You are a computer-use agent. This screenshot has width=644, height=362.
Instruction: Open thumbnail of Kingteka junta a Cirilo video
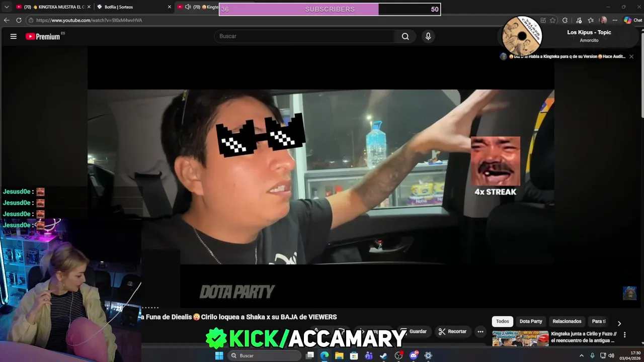[520, 338]
